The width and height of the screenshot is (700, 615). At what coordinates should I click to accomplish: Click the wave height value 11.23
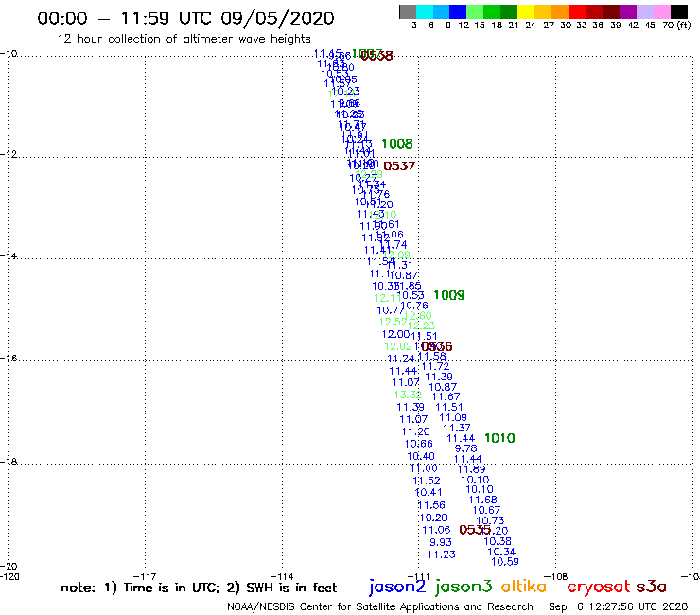point(442,554)
